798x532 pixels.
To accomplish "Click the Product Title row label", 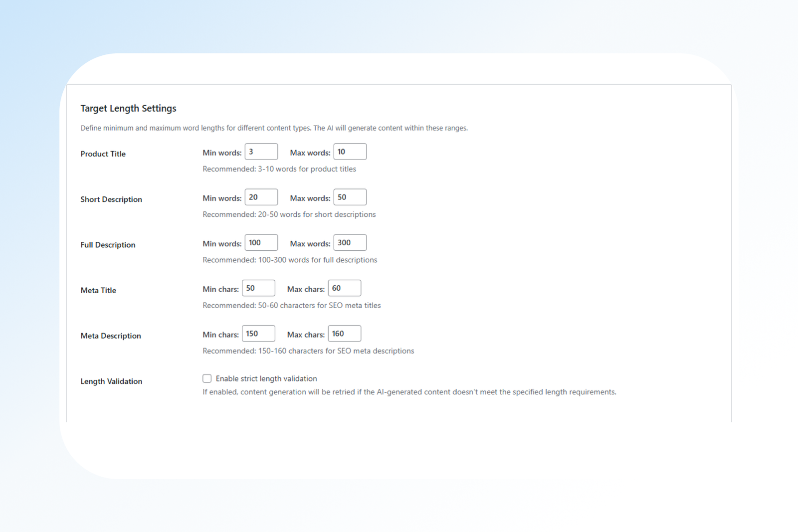I will 103,154.
